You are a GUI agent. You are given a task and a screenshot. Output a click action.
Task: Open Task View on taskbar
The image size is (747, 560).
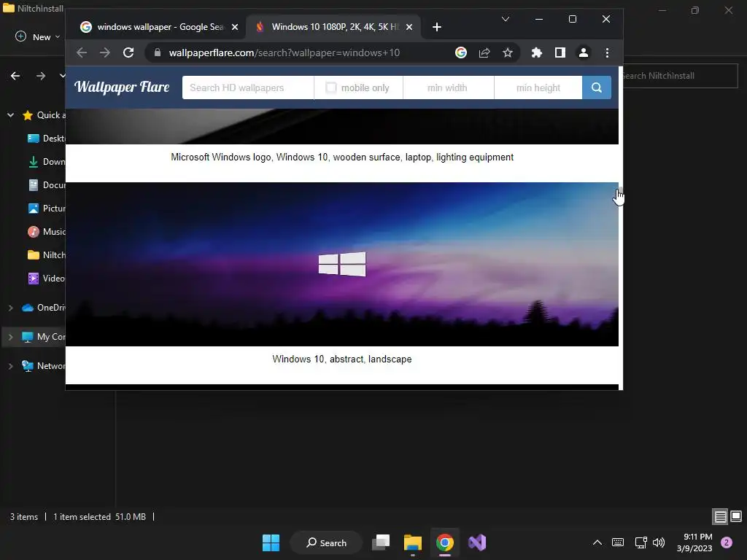click(x=381, y=542)
